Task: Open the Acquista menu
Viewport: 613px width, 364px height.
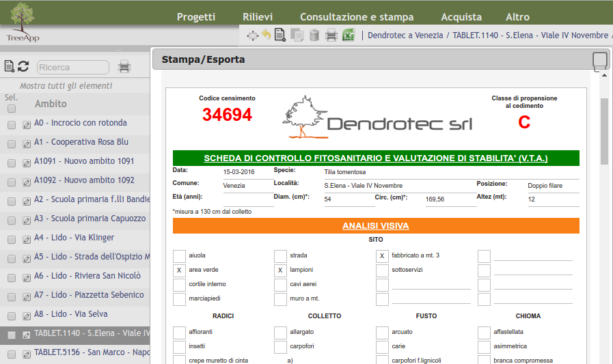Action: 461,17
